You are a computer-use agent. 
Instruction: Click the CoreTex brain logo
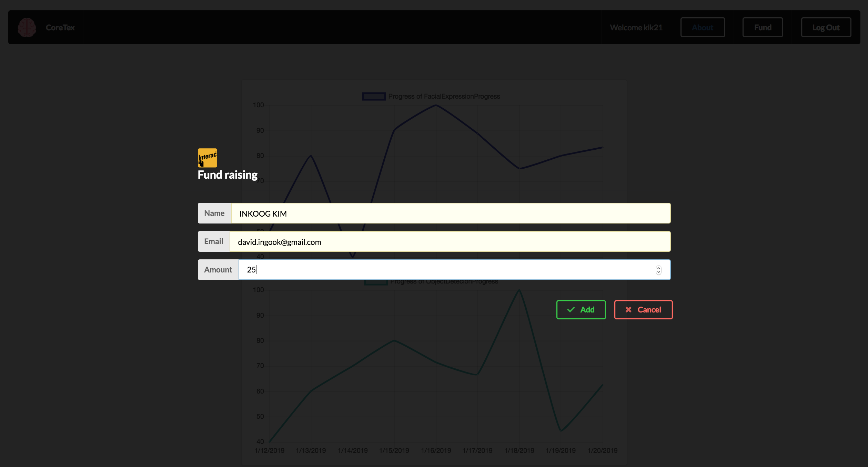(27, 28)
